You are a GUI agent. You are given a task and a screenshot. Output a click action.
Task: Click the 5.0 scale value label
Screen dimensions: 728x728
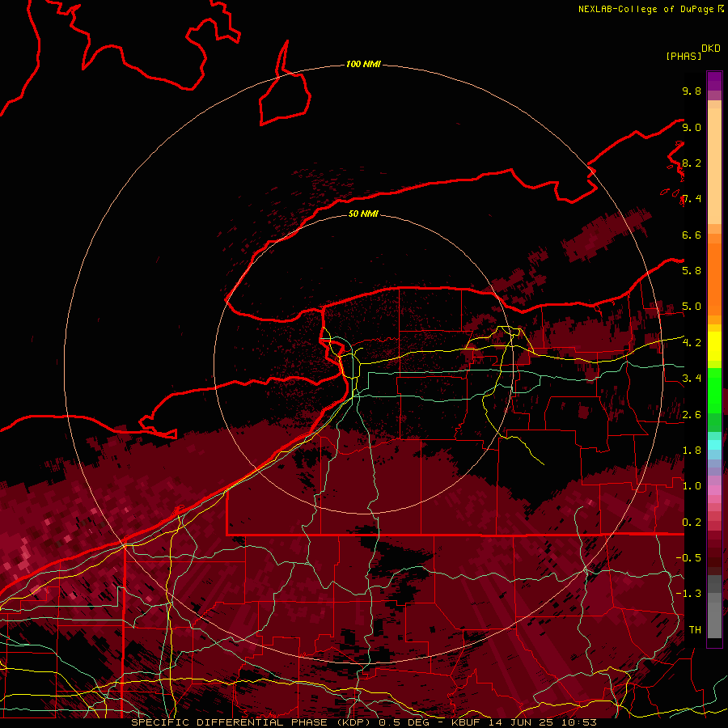tap(692, 307)
